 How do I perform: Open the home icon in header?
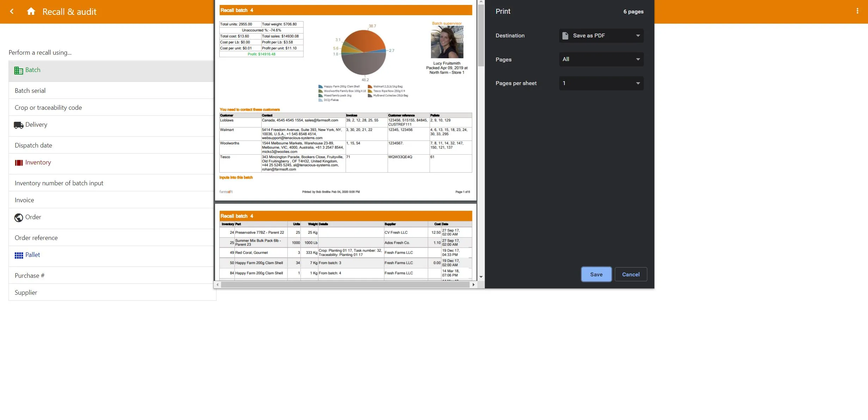[31, 11]
